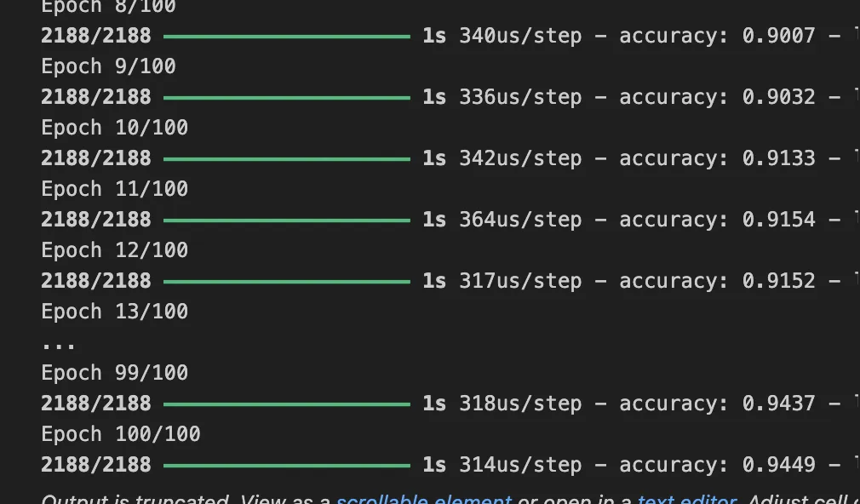Select the Epoch 11/100 label
860x504 pixels.
click(114, 189)
